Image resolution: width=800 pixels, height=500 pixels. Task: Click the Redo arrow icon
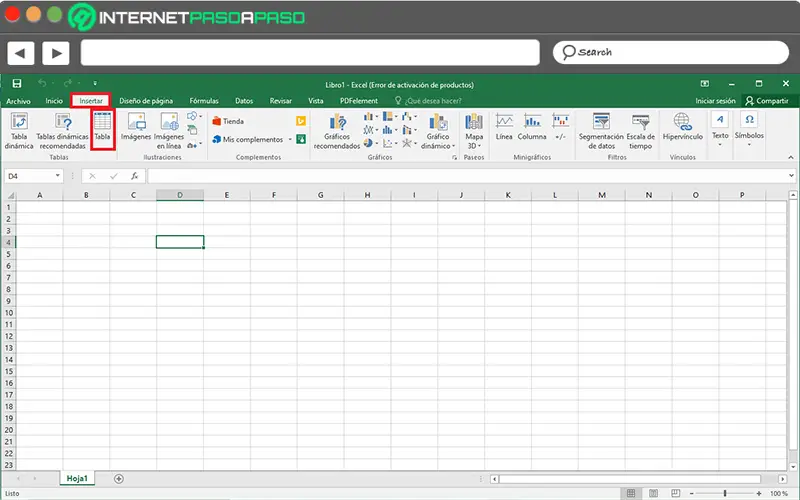68,83
